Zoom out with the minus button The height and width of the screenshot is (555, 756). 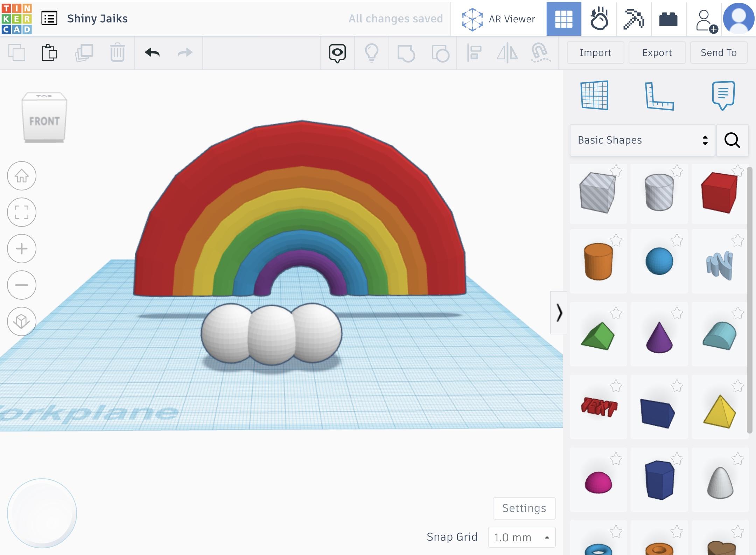[22, 285]
